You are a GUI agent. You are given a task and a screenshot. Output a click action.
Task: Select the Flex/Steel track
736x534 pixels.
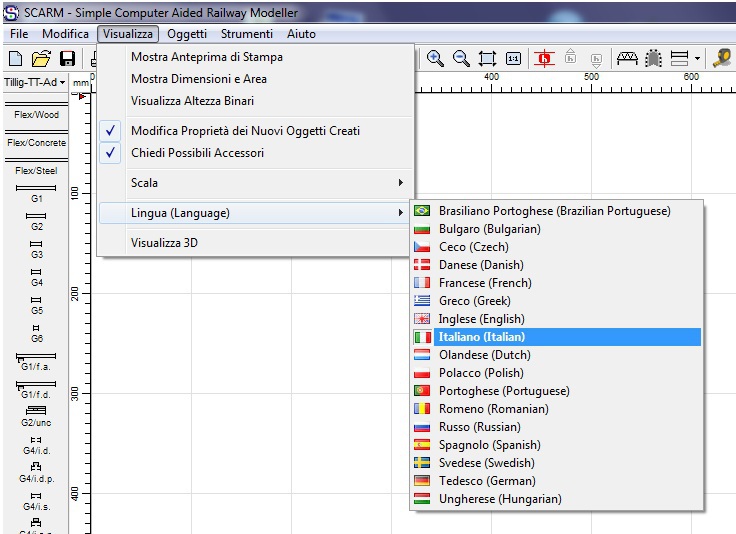36,166
